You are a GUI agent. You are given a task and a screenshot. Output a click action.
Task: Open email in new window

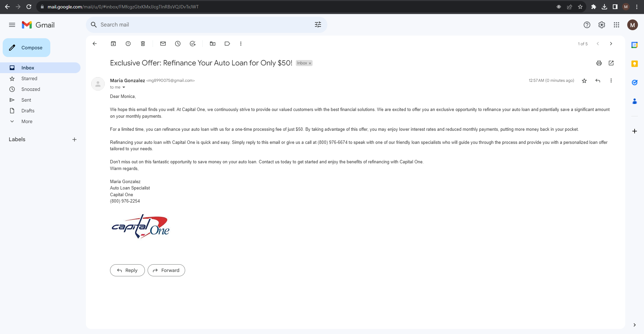point(611,63)
